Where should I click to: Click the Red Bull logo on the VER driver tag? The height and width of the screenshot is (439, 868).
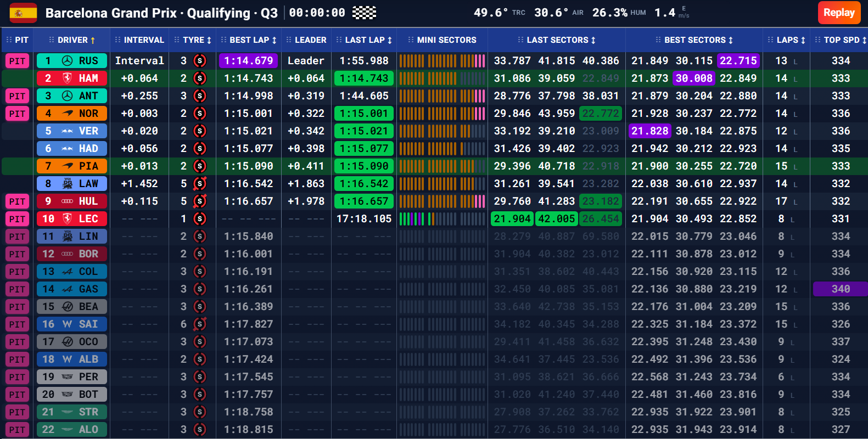(x=68, y=131)
